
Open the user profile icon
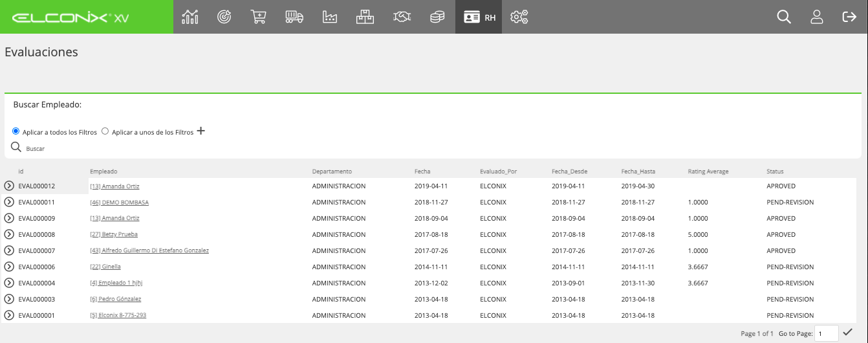tap(817, 17)
